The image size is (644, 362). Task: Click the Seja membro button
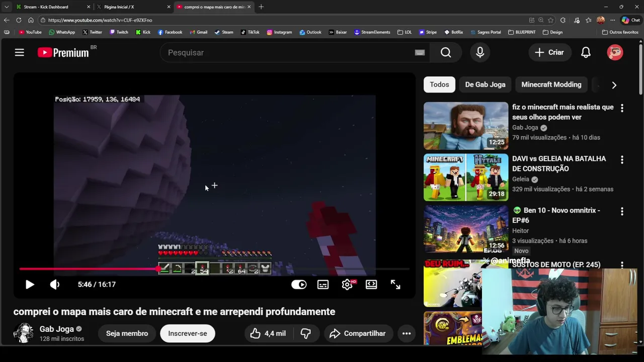127,333
